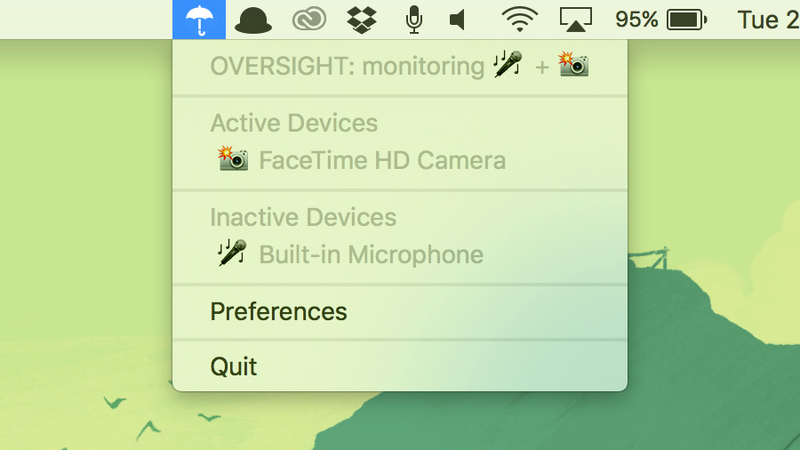Click the camera emoji in the OVERSIGHT header
The width and height of the screenshot is (800, 450).
coord(574,64)
